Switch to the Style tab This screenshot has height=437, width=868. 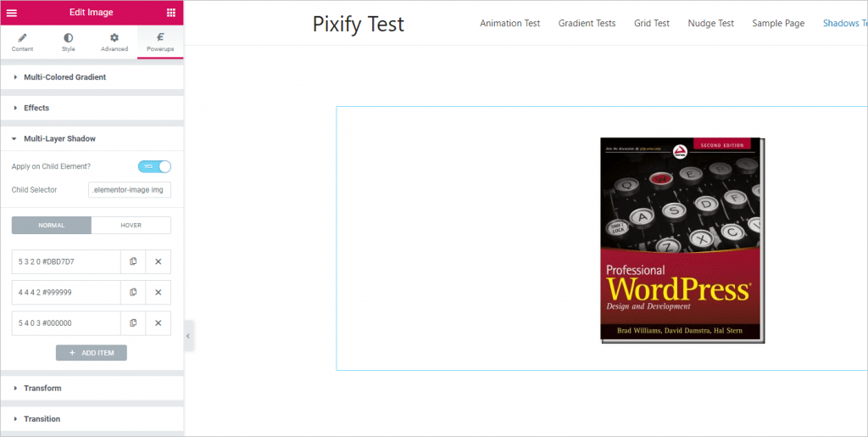(x=68, y=42)
